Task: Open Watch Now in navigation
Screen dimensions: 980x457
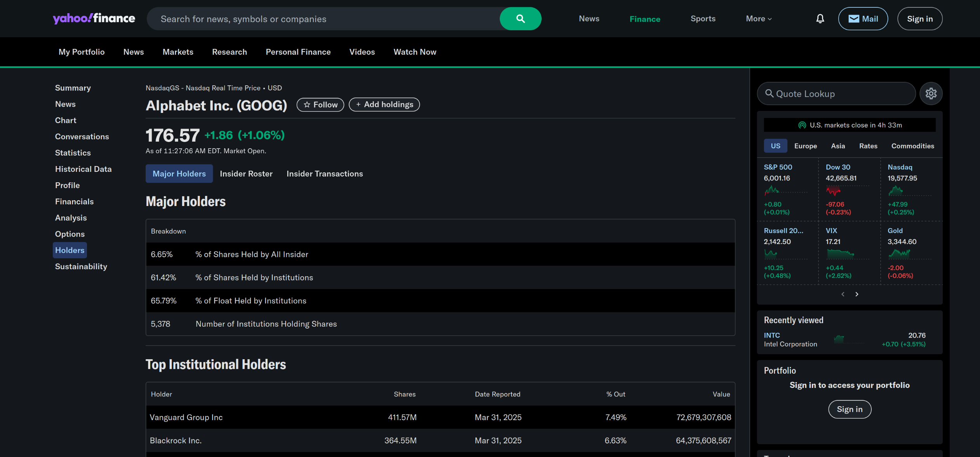Action: (x=415, y=52)
